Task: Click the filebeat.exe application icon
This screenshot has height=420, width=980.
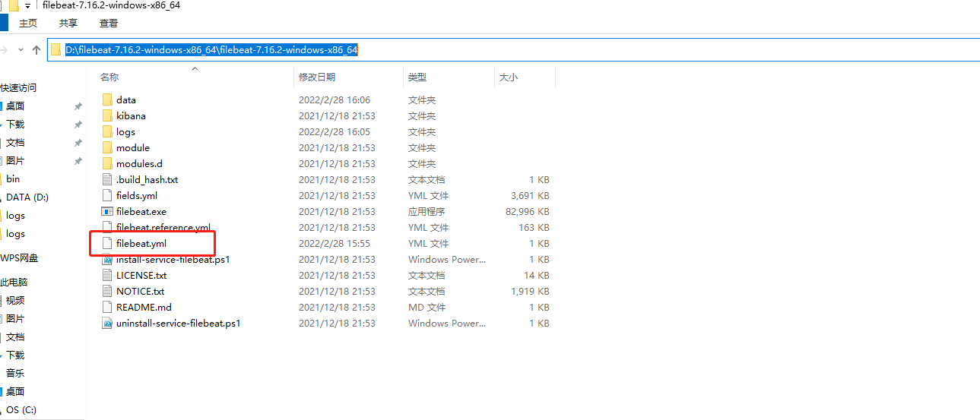Action: point(106,211)
